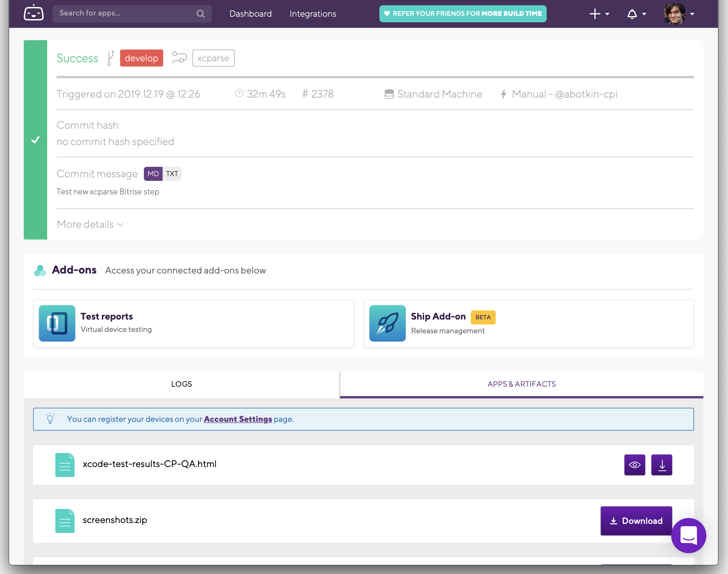Open the Test reports add-on icon
This screenshot has height=574, width=728.
coord(57,323)
